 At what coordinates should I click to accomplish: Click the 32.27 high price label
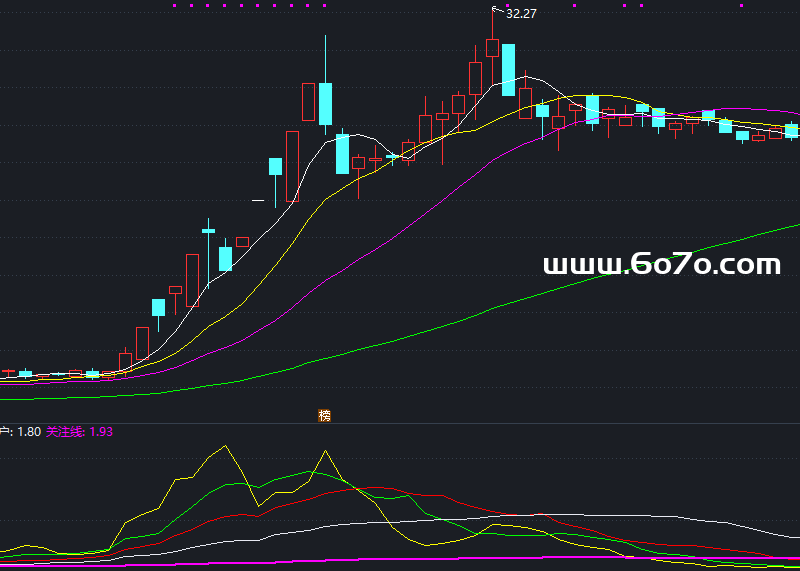(x=521, y=14)
